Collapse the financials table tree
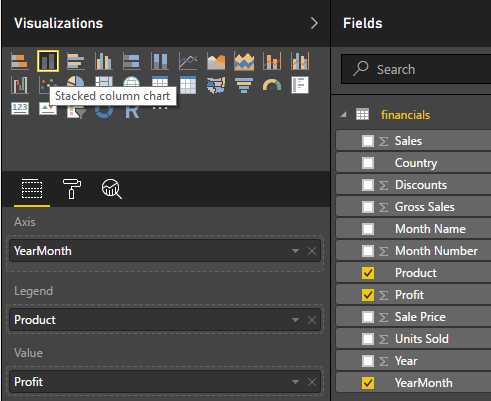 [x=343, y=115]
